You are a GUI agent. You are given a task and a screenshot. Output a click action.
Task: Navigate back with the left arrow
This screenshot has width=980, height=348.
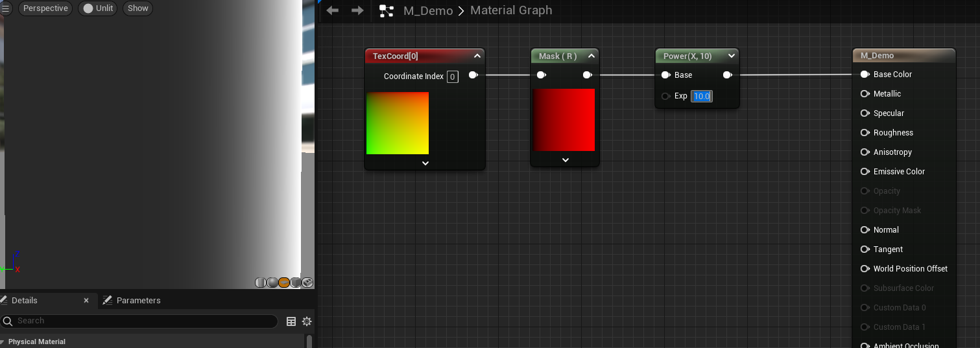pos(333,10)
